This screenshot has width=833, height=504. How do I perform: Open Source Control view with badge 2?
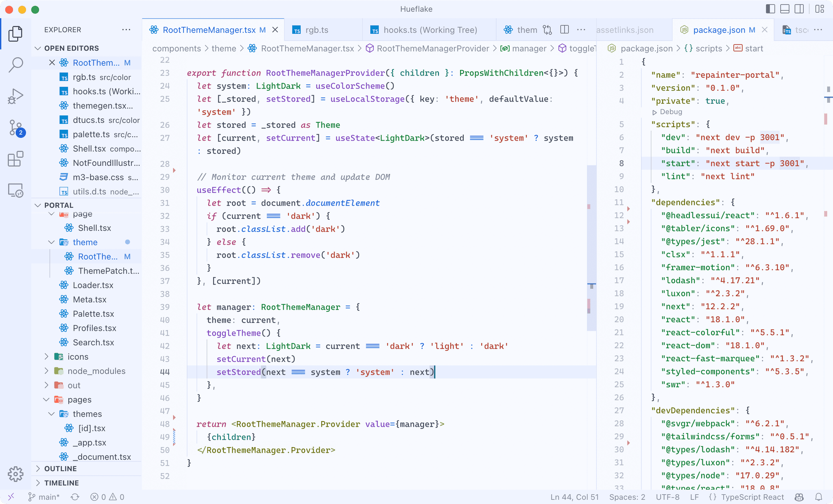coord(16,128)
